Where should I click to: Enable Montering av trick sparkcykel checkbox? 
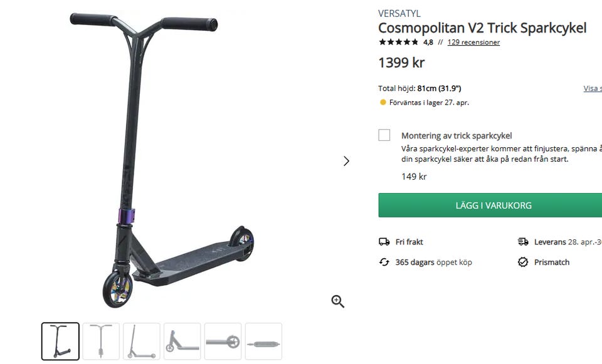pyautogui.click(x=384, y=135)
